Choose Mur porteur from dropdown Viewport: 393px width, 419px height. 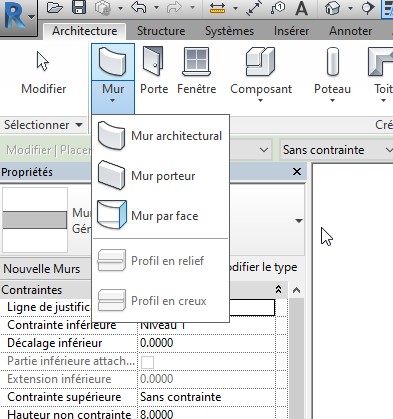(x=160, y=176)
